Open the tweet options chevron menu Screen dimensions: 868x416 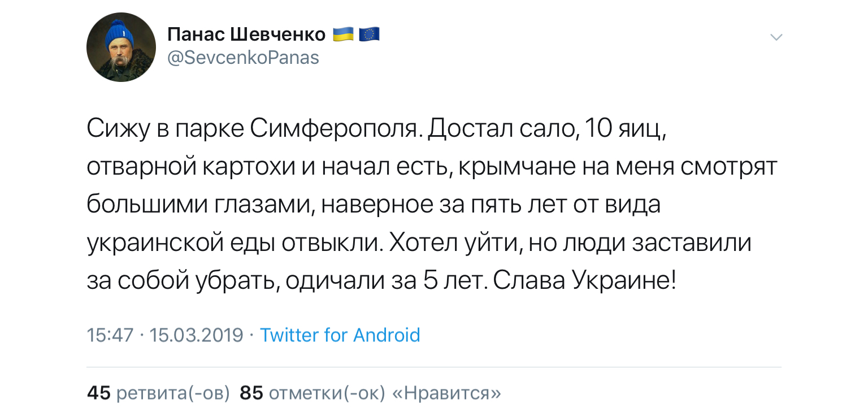776,37
